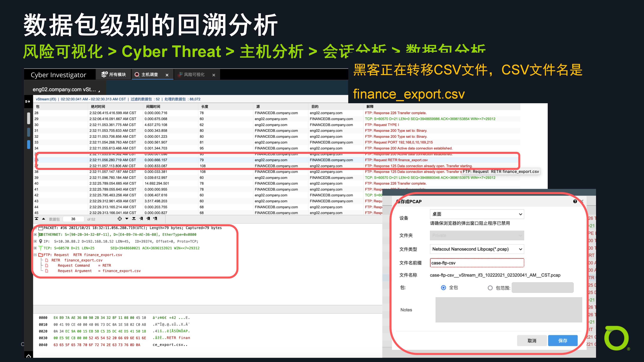Select the white sidebar panel marker
This screenshot has width=644, height=362.
click(29, 118)
